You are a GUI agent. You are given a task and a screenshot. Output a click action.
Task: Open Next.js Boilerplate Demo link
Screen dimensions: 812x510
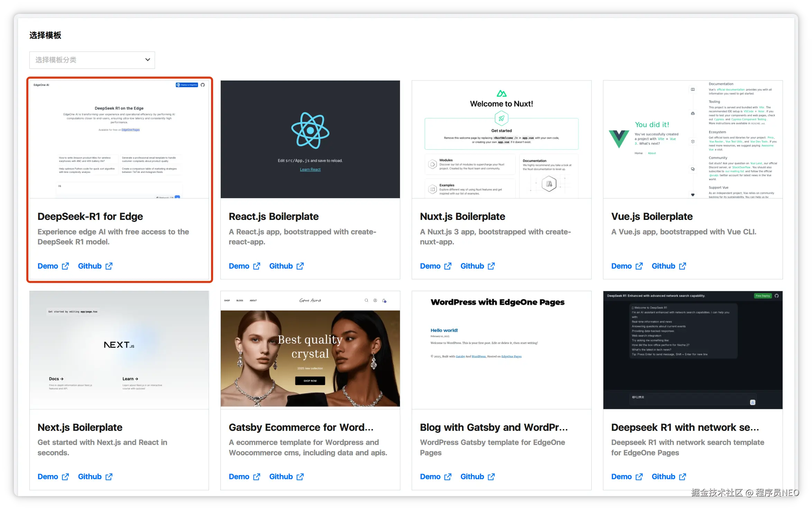point(48,476)
